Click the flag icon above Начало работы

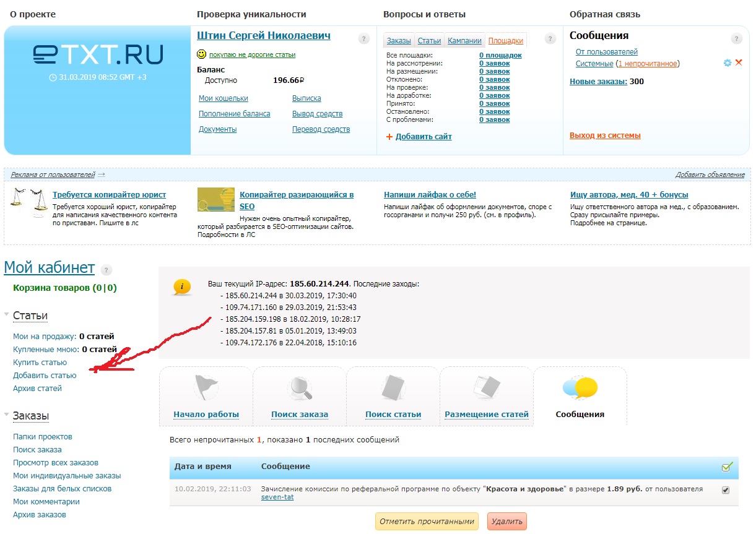(x=206, y=387)
